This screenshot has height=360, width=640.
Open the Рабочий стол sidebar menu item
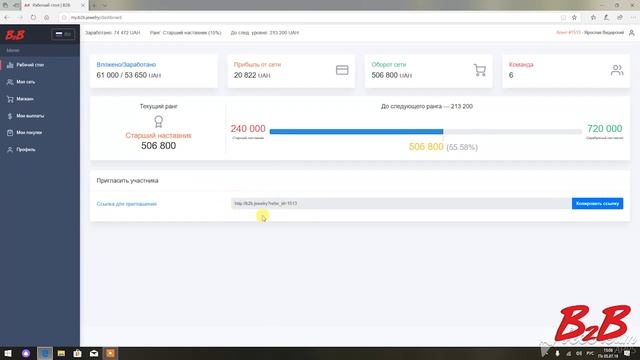point(40,65)
